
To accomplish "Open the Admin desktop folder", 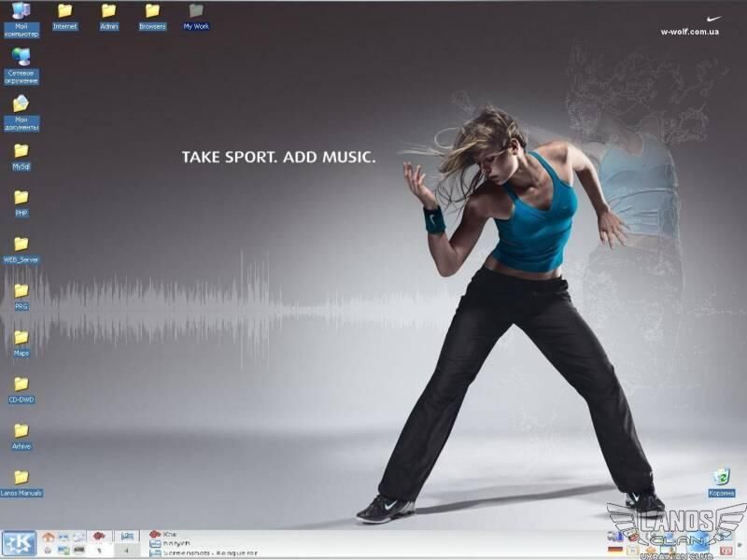I will (109, 11).
